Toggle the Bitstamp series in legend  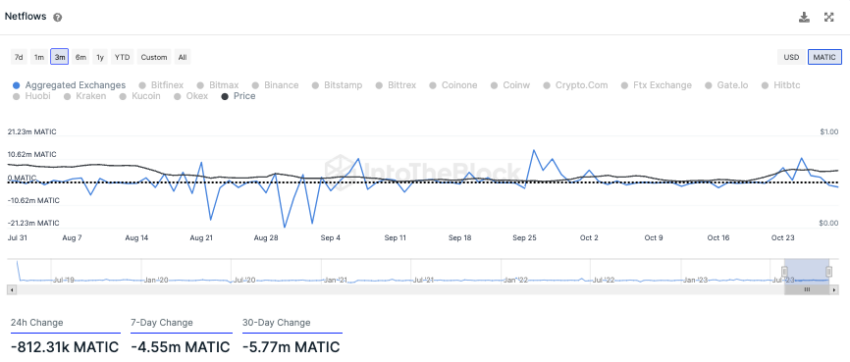(x=337, y=85)
